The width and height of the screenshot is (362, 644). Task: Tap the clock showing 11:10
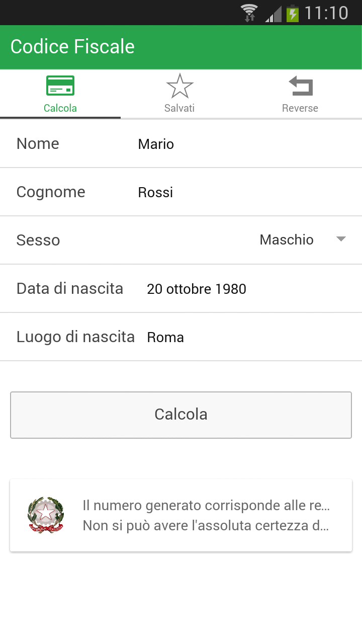pos(326,13)
